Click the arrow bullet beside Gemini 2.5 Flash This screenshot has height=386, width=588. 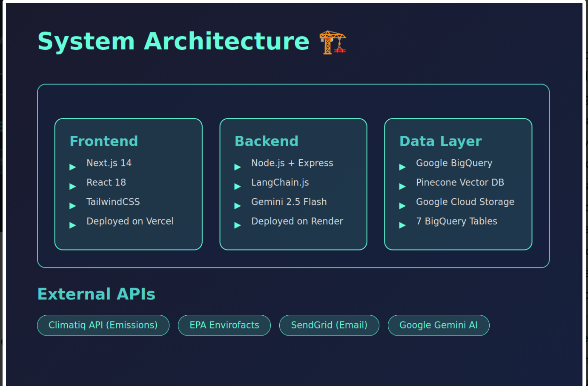(x=238, y=206)
